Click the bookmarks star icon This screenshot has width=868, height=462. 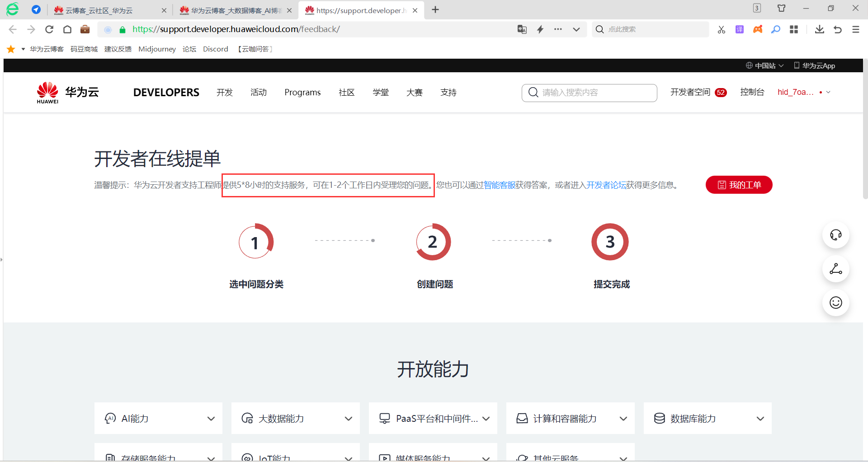point(11,49)
